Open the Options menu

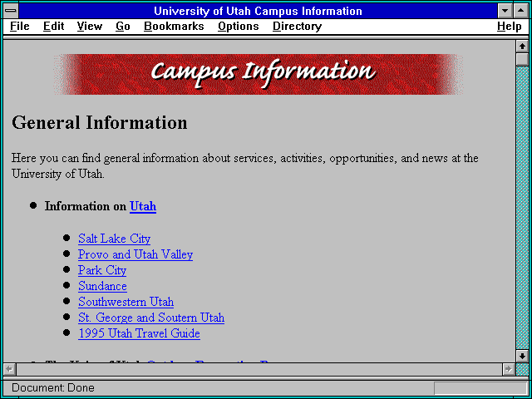pos(239,26)
